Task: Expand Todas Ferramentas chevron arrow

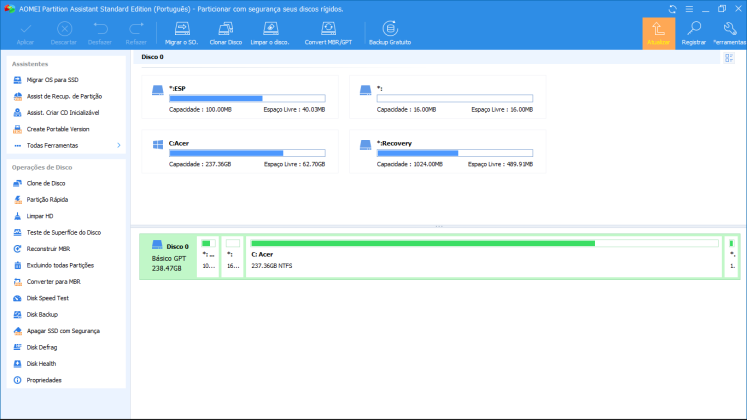Action: pyautogui.click(x=119, y=146)
